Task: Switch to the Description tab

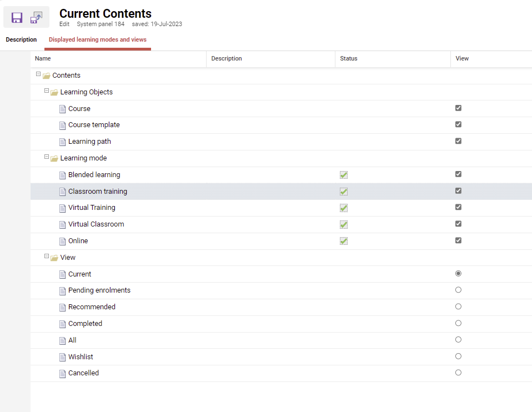Action: pos(21,40)
